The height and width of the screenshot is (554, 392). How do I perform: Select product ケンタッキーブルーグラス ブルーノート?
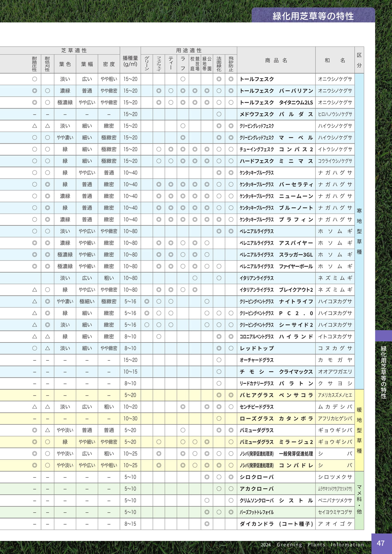pos(276,208)
